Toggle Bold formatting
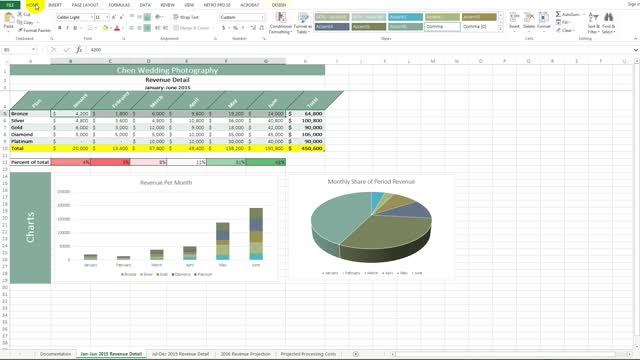 click(x=60, y=28)
